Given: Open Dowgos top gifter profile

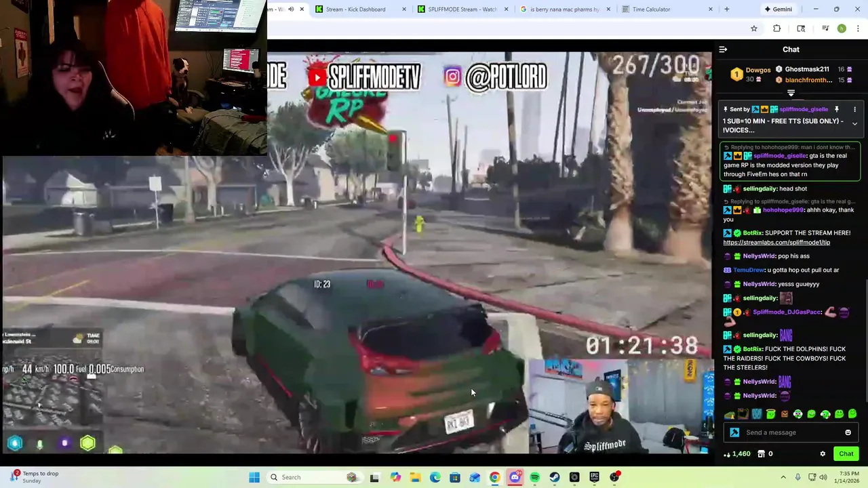Looking at the screenshot, I should [758, 69].
